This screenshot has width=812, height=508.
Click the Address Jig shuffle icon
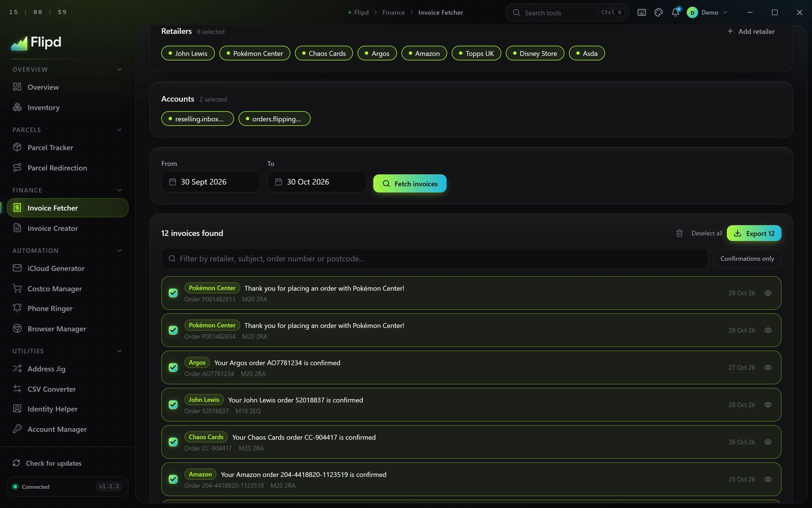pos(17,368)
